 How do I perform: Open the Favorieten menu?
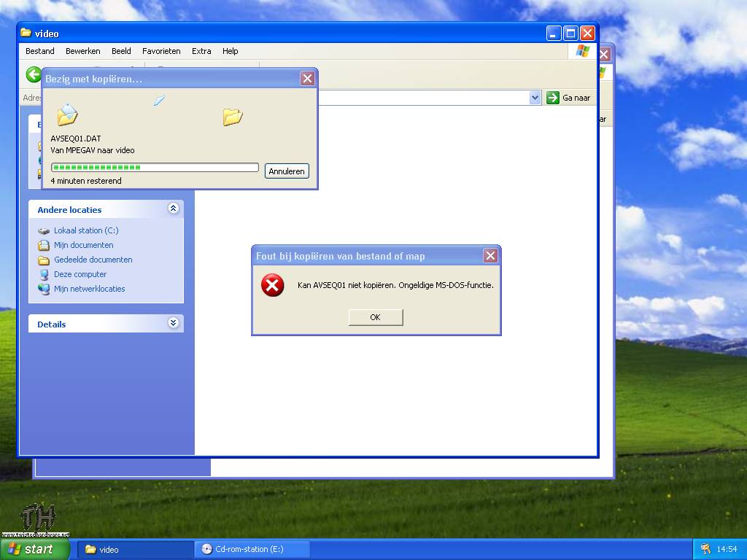(161, 51)
